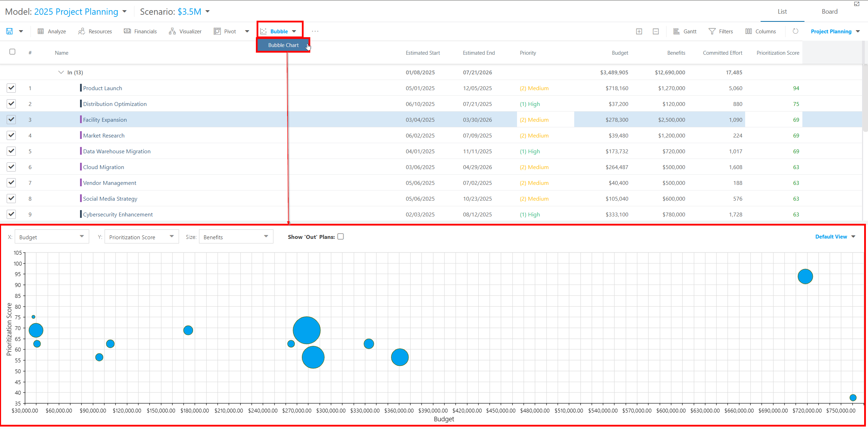The image size is (868, 429).
Task: Open the Pivot view
Action: click(x=225, y=31)
